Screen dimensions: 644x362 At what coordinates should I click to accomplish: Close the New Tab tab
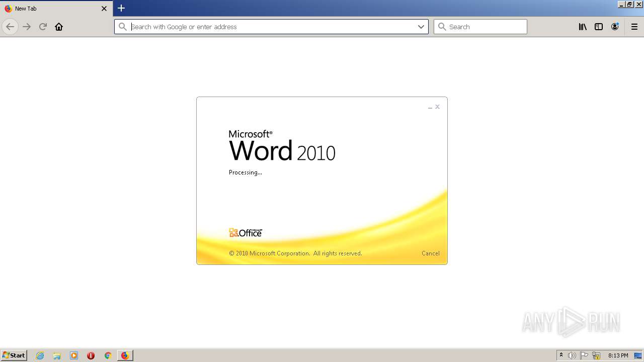[104, 9]
